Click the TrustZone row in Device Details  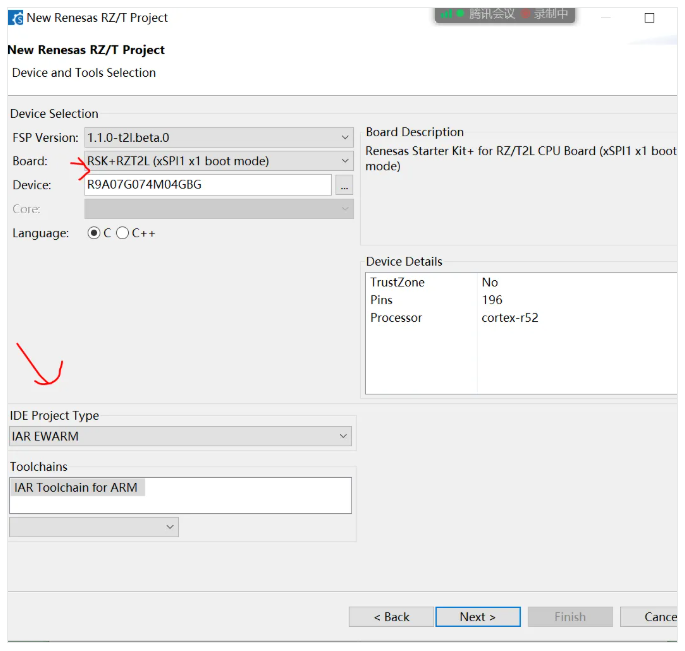(521, 282)
